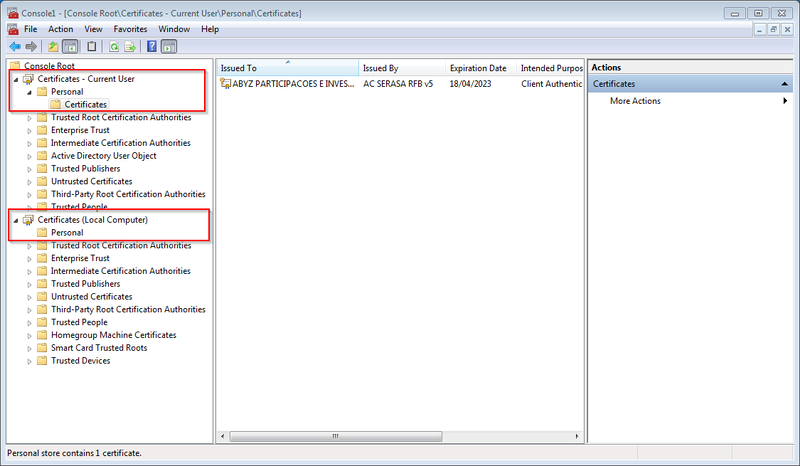The height and width of the screenshot is (466, 800).
Task: Click the Console Root folder icon
Action: (15, 65)
